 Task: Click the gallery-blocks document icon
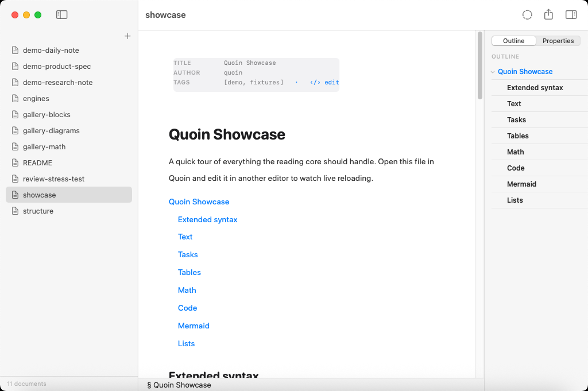pos(15,115)
